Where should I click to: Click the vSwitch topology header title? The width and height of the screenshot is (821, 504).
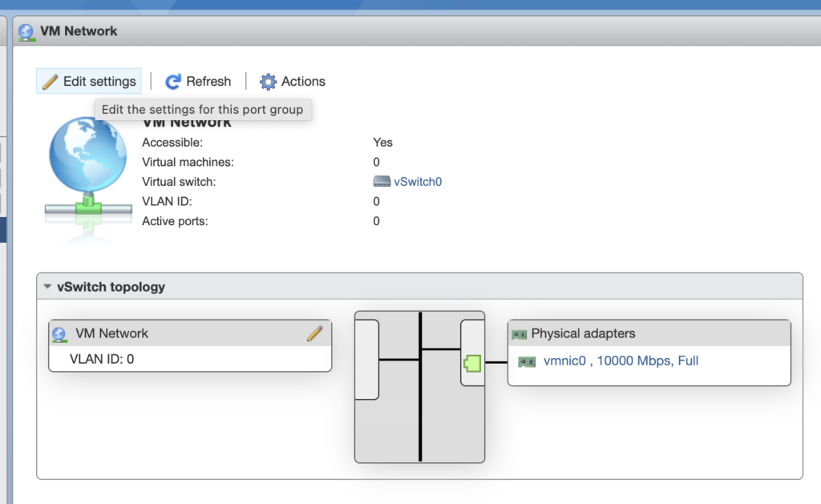(111, 287)
